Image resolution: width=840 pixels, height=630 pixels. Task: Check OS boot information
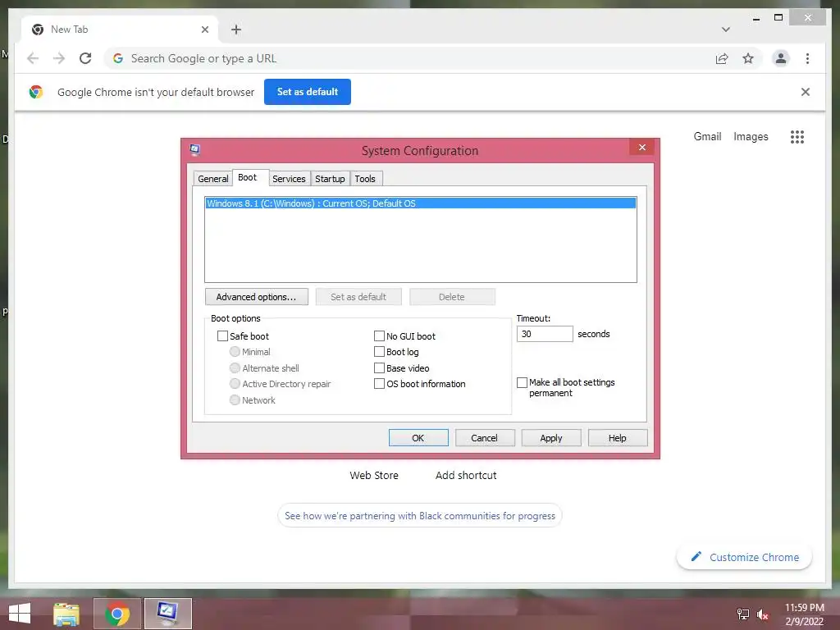(379, 384)
